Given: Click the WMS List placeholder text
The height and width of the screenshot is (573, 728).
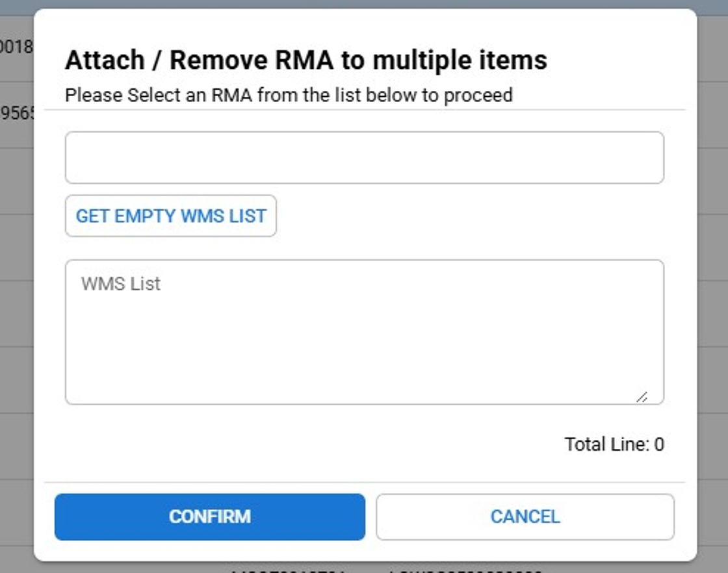Looking at the screenshot, I should pyautogui.click(x=121, y=284).
